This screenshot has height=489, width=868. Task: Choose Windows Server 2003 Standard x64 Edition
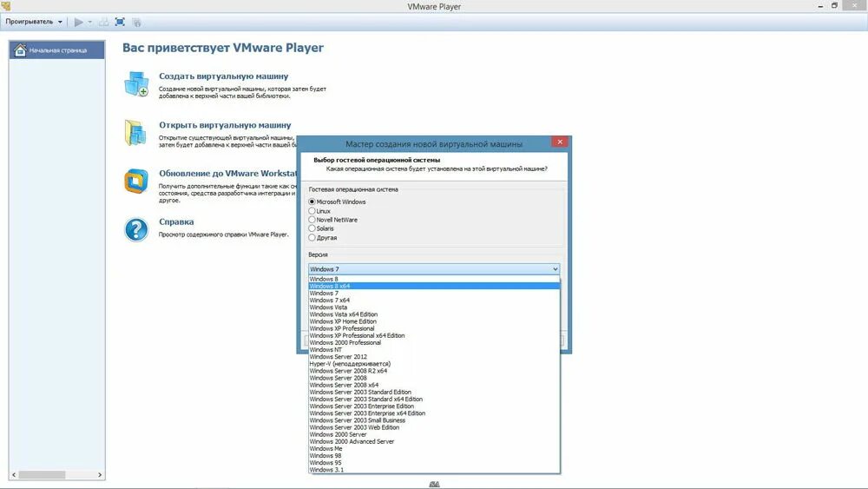(434, 400)
